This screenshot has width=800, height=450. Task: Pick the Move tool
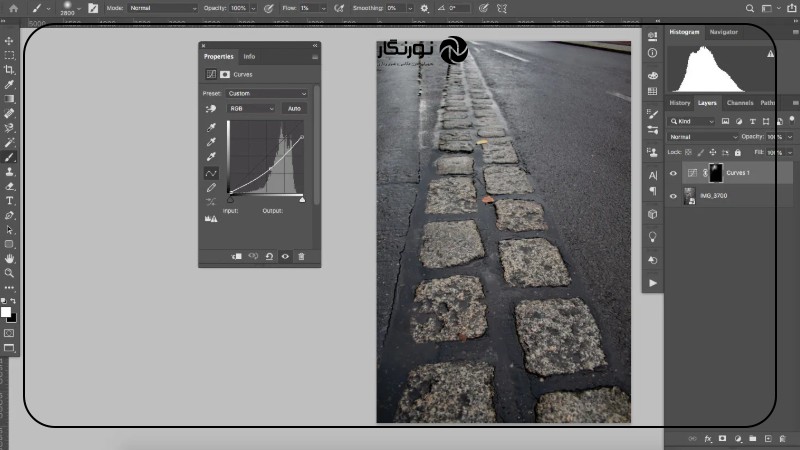coord(10,41)
